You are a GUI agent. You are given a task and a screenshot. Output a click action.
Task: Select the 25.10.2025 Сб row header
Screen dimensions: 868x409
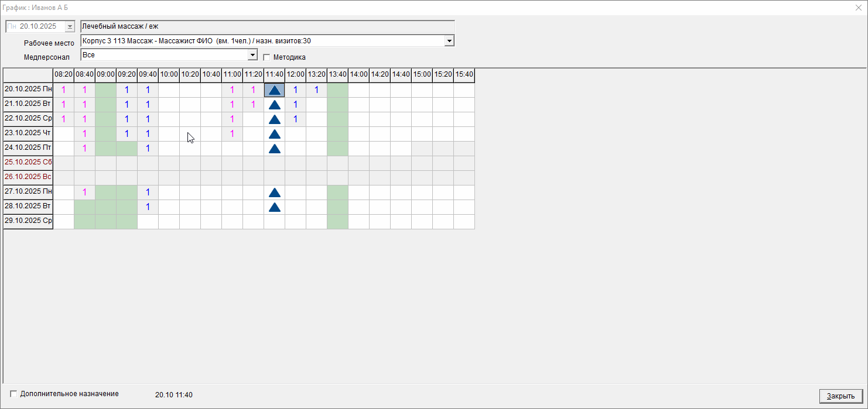(28, 162)
